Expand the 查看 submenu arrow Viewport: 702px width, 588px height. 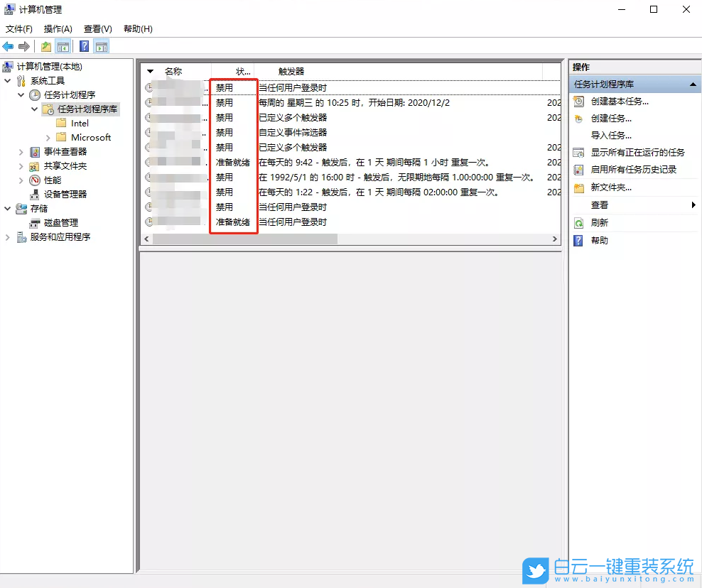(693, 204)
